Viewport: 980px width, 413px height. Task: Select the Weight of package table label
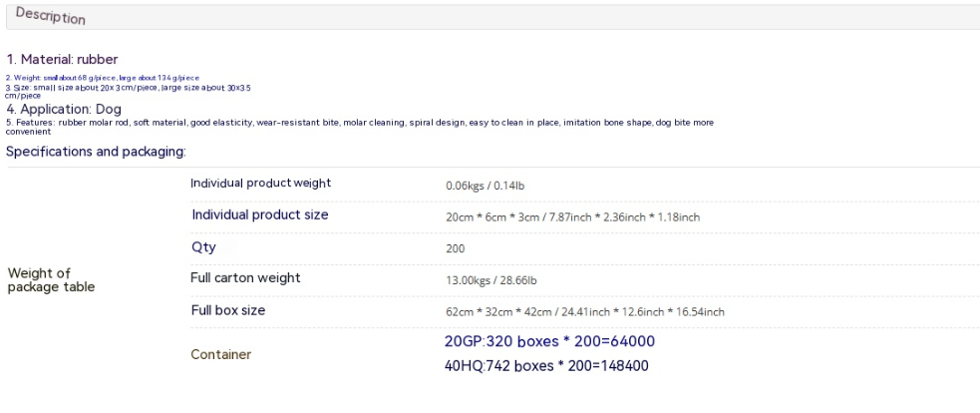pos(51,279)
